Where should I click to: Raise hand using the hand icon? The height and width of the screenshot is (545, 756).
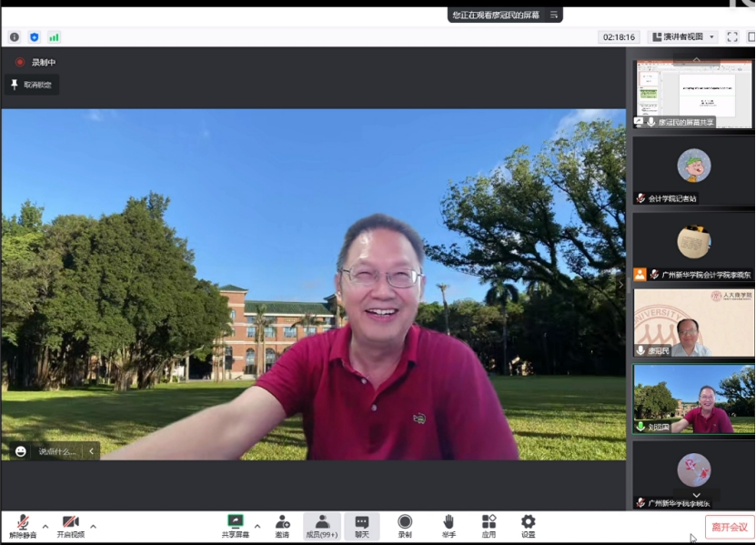coord(449,522)
